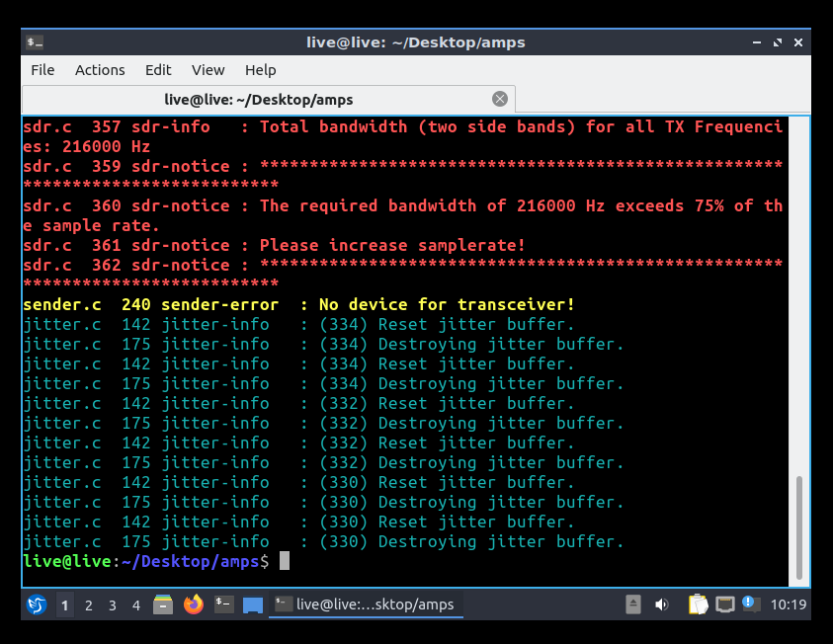Screen dimensions: 833x644
Task: Switch to workspace 3
Action: click(x=113, y=605)
